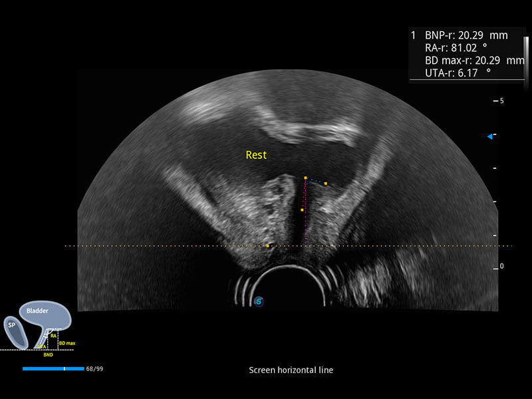
Task: Select yellow caliper on the horizontal line
Action: click(267, 246)
